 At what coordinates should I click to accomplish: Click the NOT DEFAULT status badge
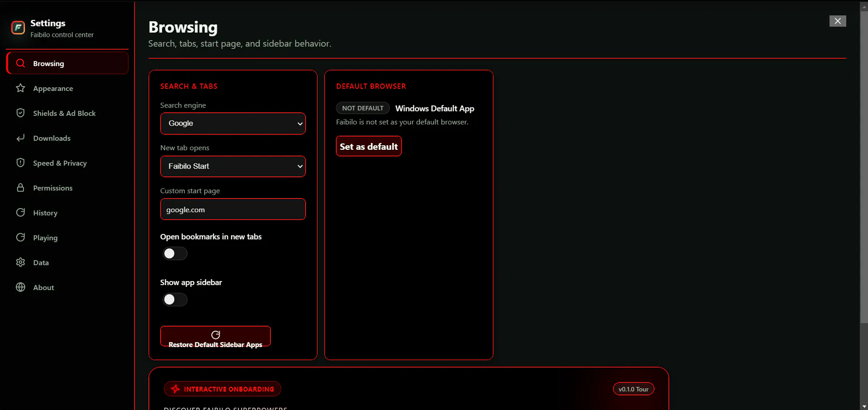(x=363, y=108)
